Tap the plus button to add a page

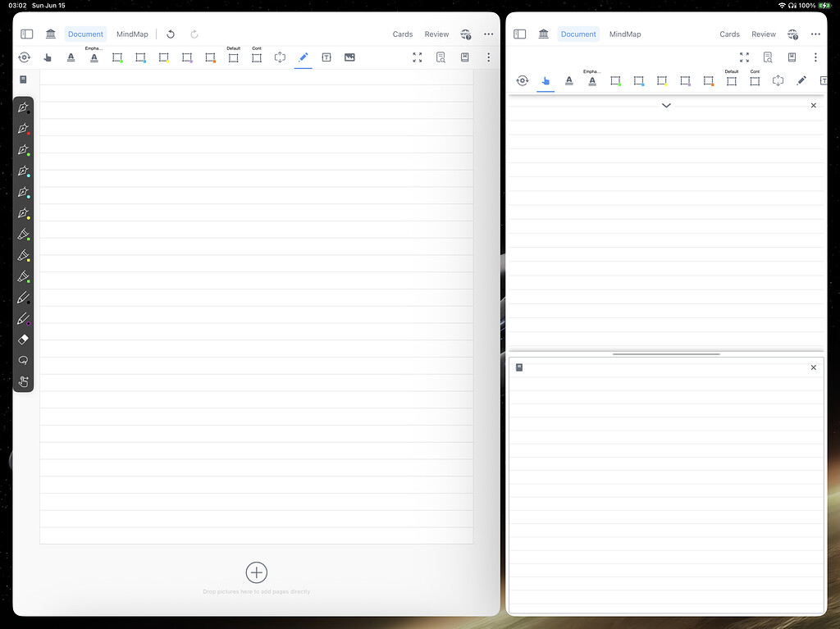pos(257,572)
